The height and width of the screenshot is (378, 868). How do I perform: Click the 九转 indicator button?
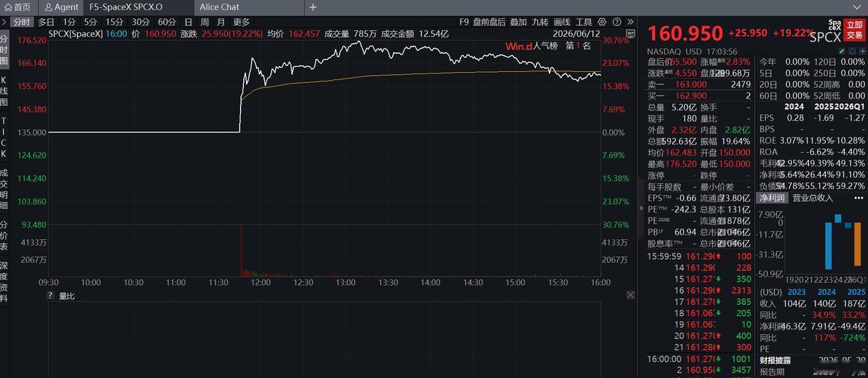tap(540, 22)
